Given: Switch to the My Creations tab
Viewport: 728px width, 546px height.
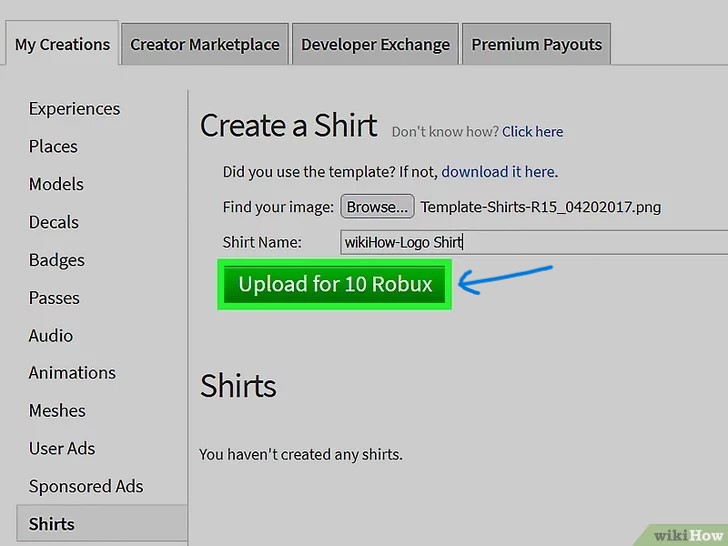Looking at the screenshot, I should 62,44.
